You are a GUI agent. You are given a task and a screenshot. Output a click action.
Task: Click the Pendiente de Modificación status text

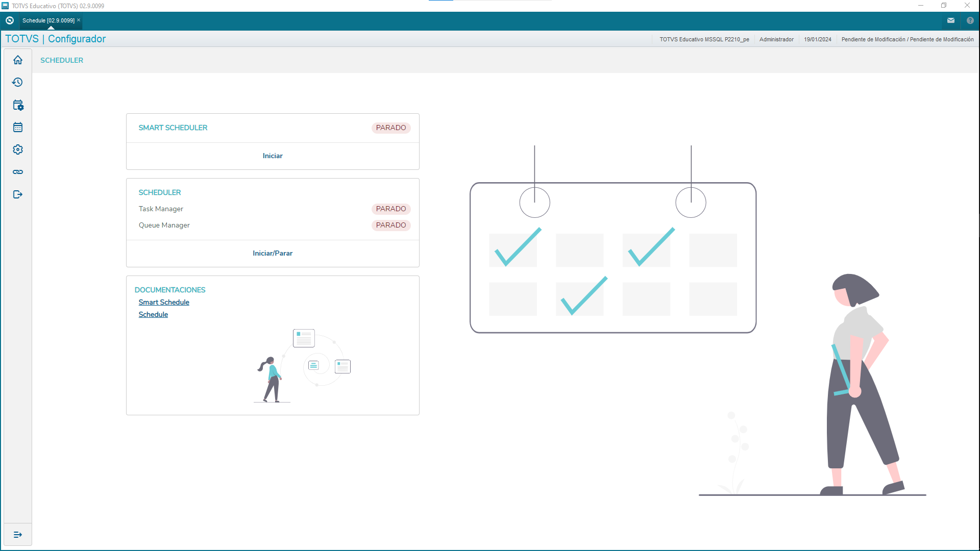908,39
